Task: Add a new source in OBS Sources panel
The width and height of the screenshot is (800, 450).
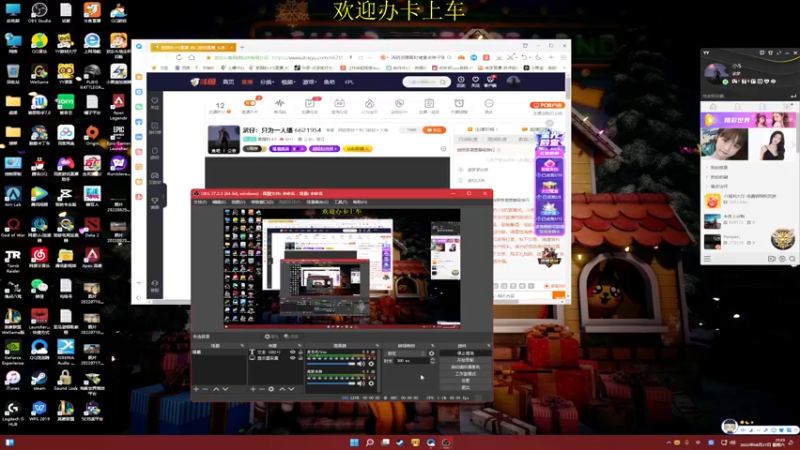Action: (253, 389)
